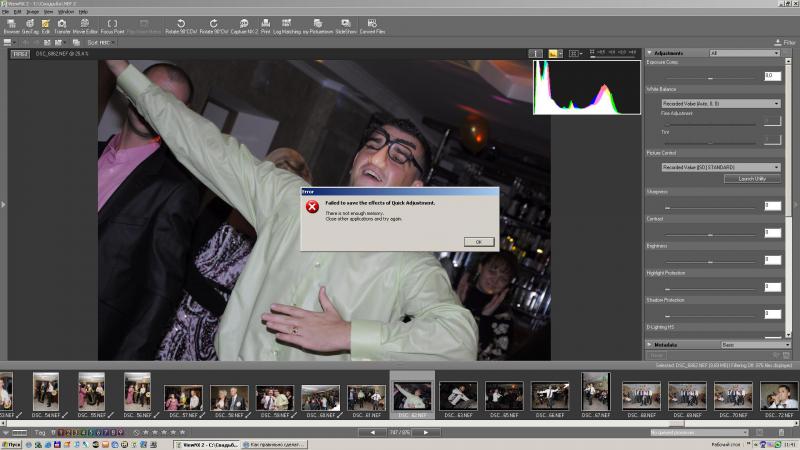Collapse the Adjustments panel
This screenshot has height=450, width=800.
[x=649, y=53]
